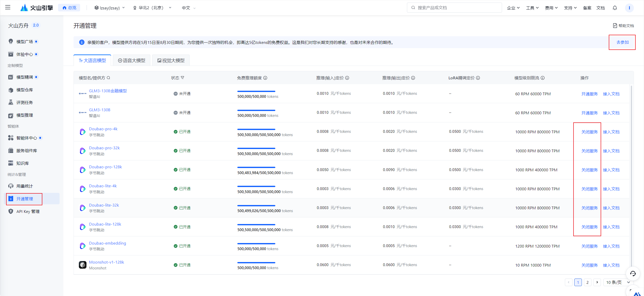Expand the 支持 menu
Screen dimensions: 644x296
pyautogui.click(x=570, y=8)
